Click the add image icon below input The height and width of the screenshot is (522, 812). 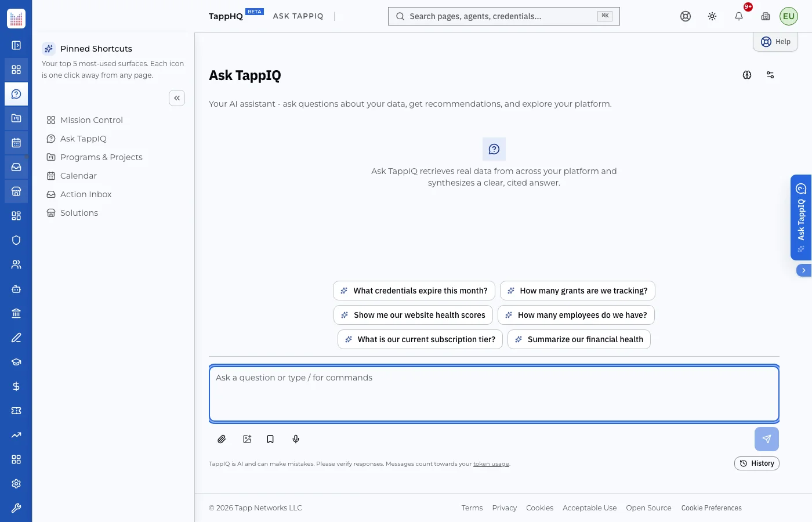247,439
